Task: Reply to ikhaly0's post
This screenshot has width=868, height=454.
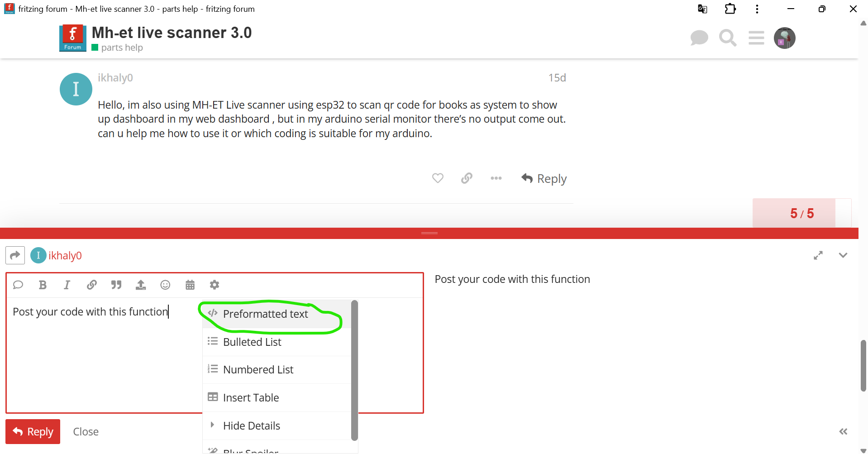Action: click(544, 179)
